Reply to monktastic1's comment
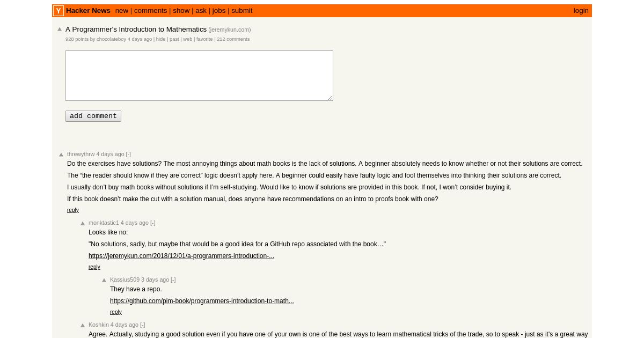The image size is (644, 338). pos(94,267)
